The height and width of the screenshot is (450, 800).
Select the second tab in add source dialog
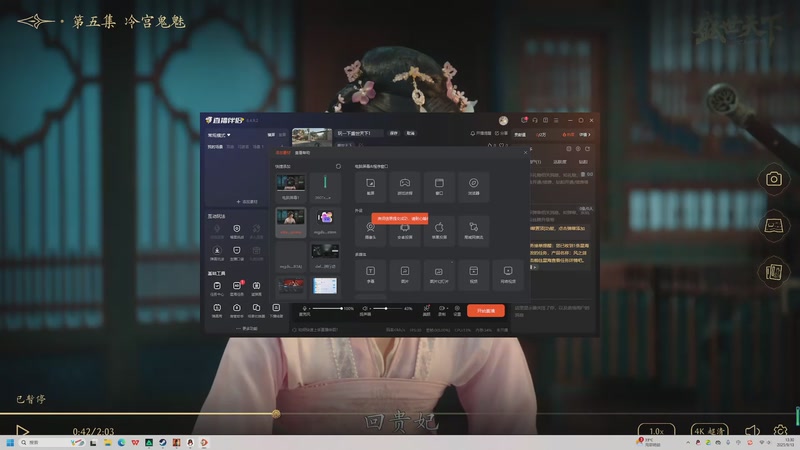(302, 153)
